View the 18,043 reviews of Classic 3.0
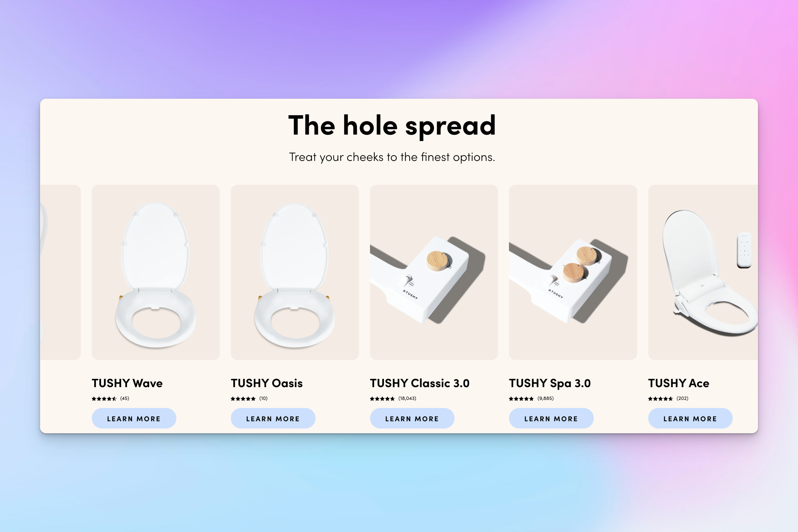This screenshot has width=798, height=532. click(407, 398)
